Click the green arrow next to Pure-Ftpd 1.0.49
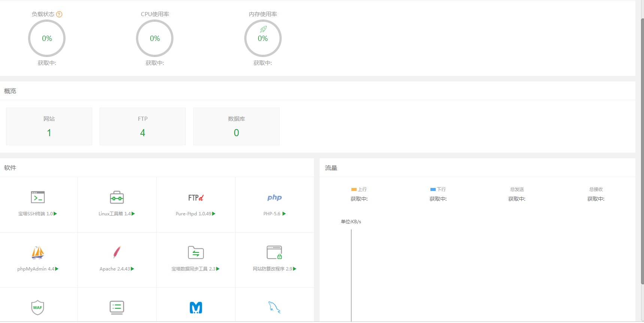 click(214, 214)
